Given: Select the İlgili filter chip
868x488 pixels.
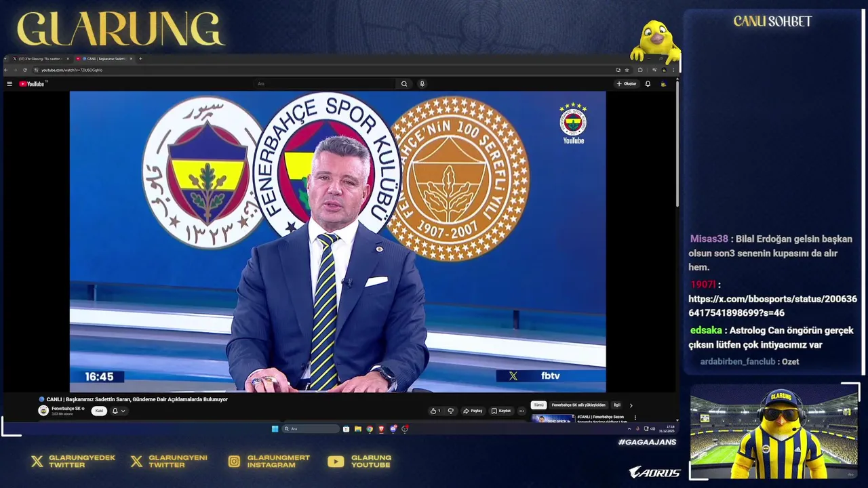Looking at the screenshot, I should (x=616, y=405).
